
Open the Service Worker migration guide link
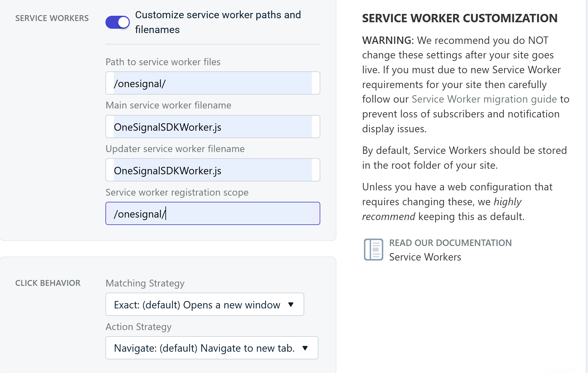(x=484, y=99)
